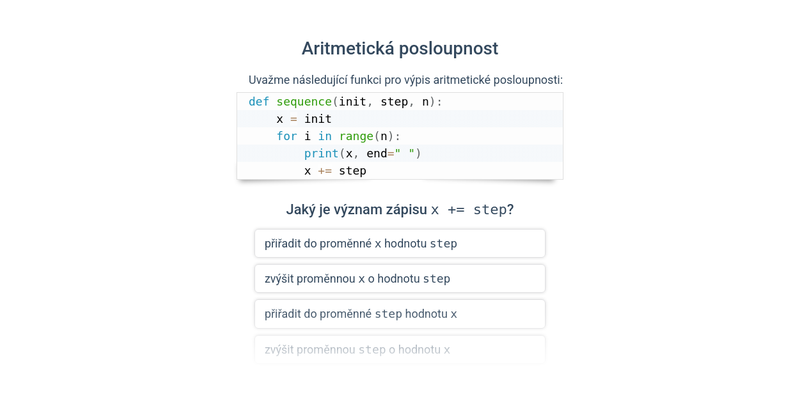
Task: Click the "print" call in the code
Action: (x=321, y=153)
